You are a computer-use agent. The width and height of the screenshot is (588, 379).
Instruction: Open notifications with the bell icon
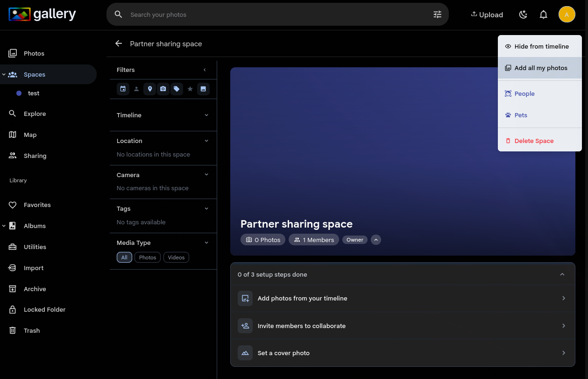tap(543, 14)
